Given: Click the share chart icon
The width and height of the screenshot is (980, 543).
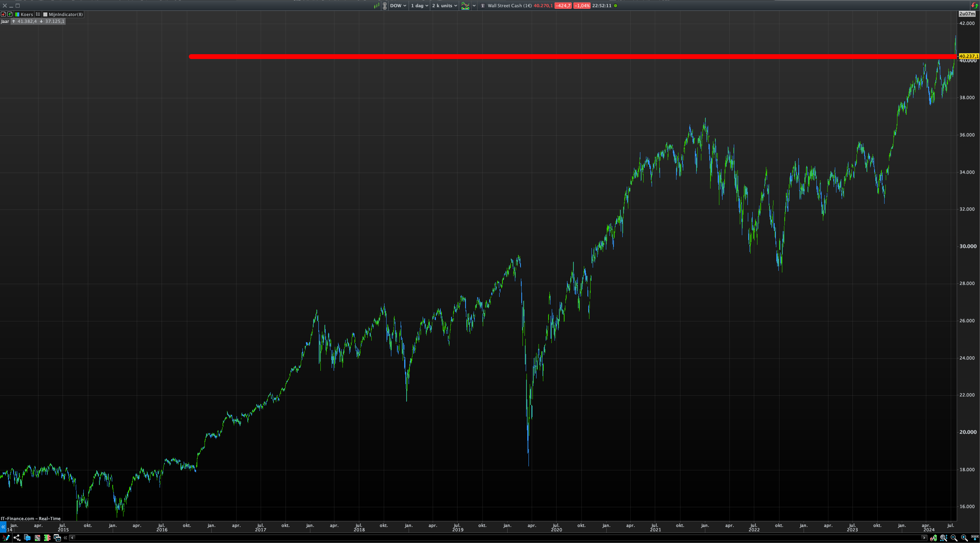Looking at the screenshot, I should [x=17, y=538].
